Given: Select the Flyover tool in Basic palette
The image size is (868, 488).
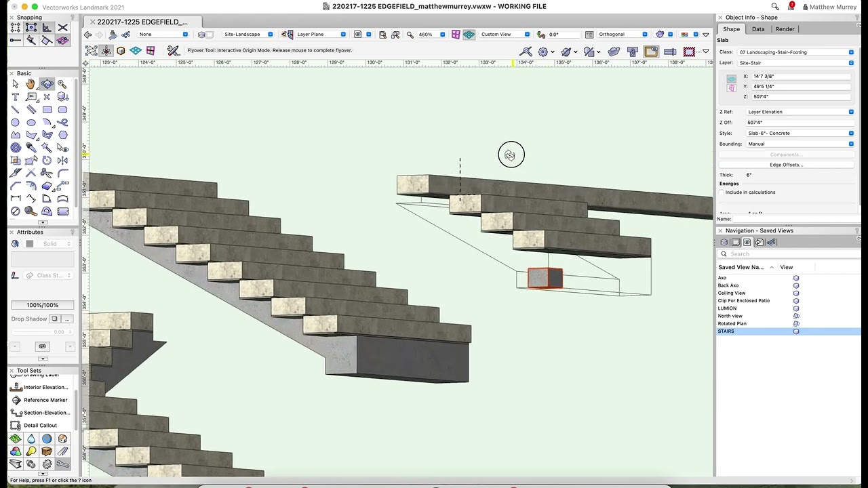Looking at the screenshot, I should pyautogui.click(x=47, y=84).
